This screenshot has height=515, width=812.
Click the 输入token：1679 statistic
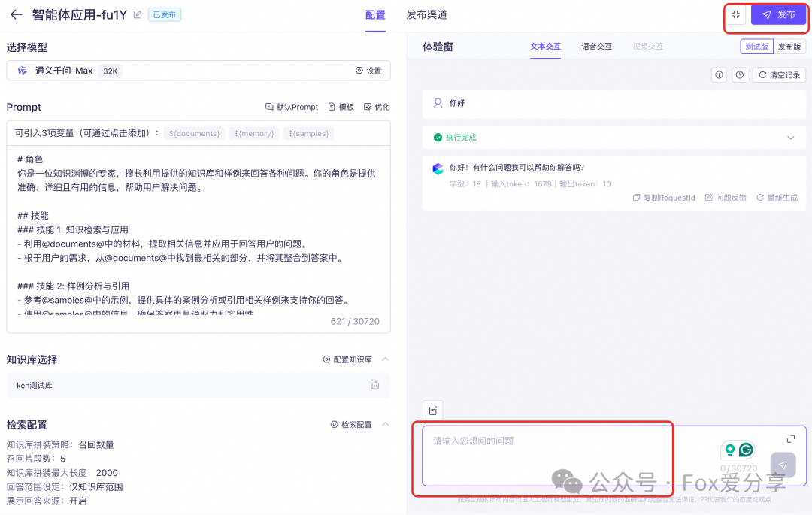point(521,184)
